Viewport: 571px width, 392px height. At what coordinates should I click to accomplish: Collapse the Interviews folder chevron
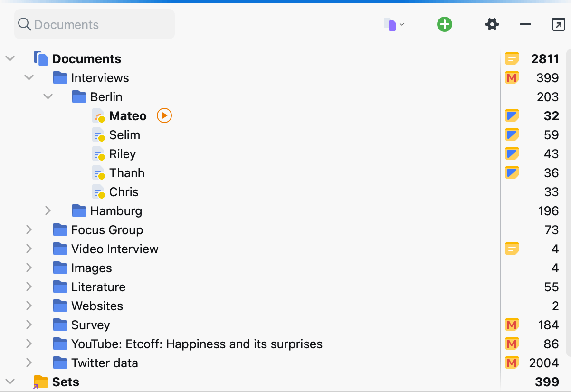tap(29, 77)
